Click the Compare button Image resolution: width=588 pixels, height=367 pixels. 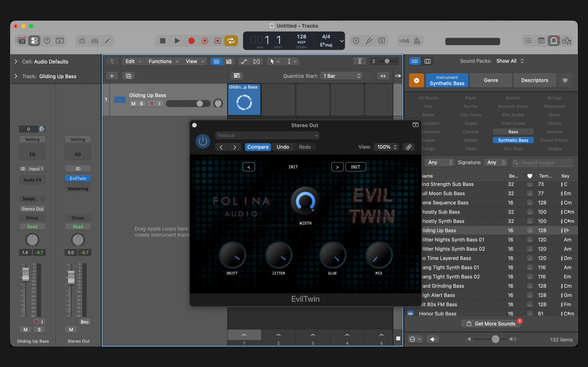point(258,147)
